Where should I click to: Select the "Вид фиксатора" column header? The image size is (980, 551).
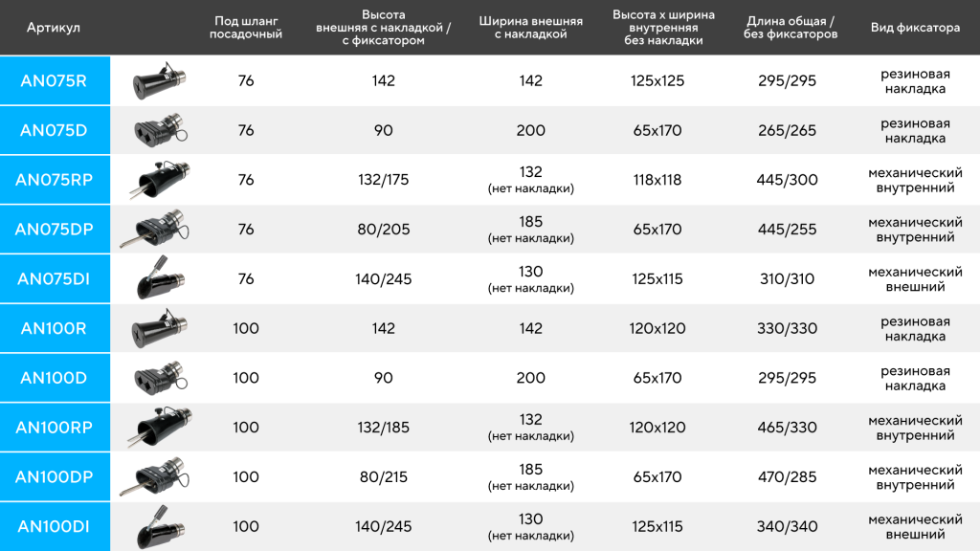[x=915, y=28]
